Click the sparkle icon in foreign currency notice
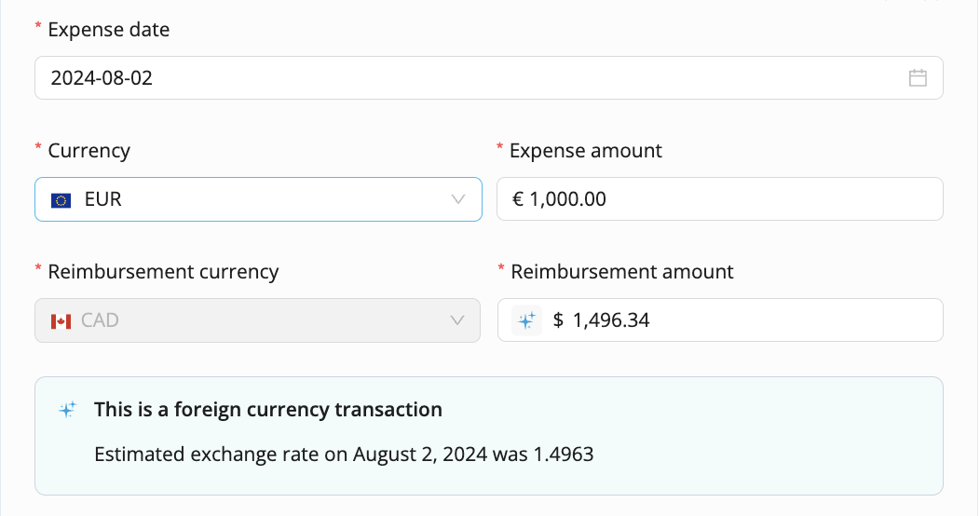This screenshot has width=980, height=516. (x=67, y=409)
